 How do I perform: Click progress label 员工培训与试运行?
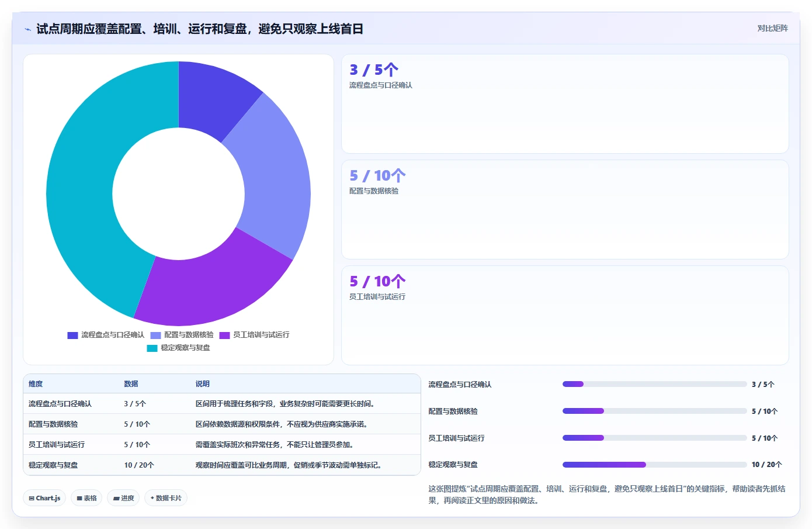coord(456,438)
